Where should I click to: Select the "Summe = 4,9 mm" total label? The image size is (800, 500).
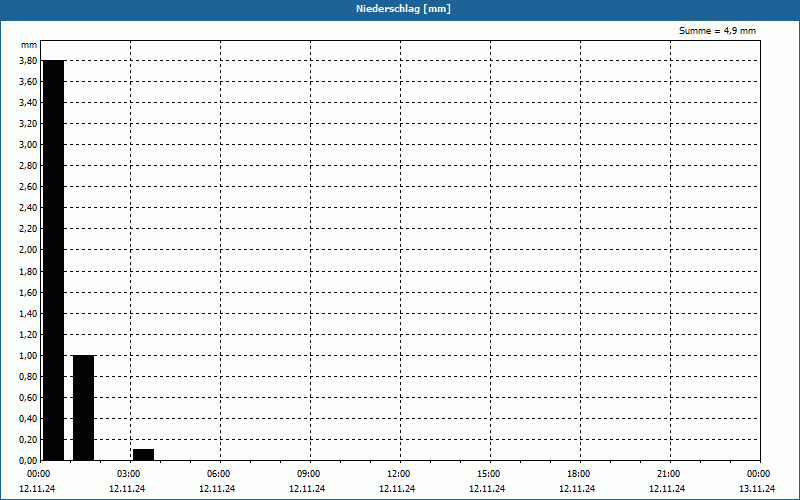tap(717, 31)
